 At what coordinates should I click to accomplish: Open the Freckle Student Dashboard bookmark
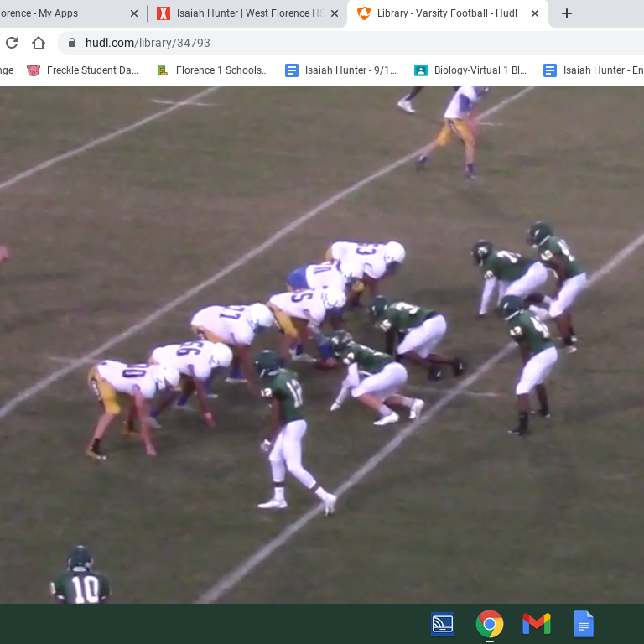(x=82, y=70)
